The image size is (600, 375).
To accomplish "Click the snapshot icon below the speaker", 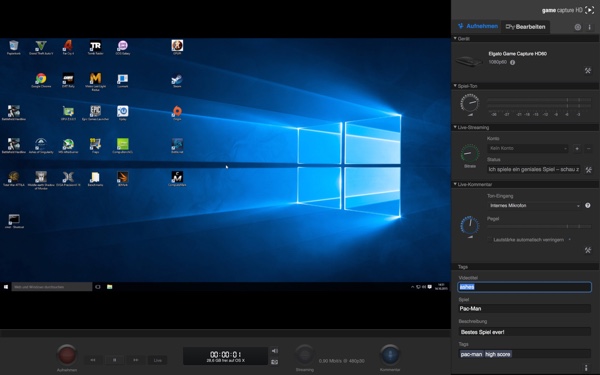I will coord(274,362).
